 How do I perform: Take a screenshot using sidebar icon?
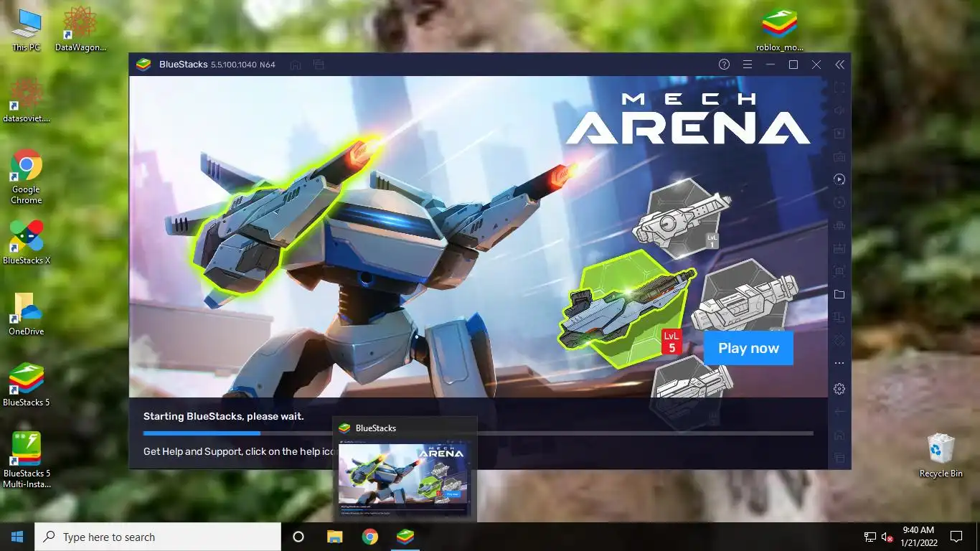coord(839,271)
